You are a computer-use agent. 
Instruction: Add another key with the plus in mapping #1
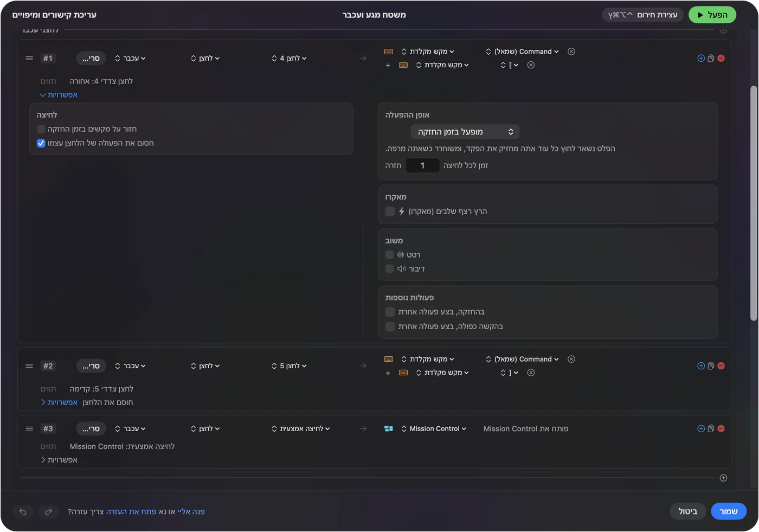388,65
